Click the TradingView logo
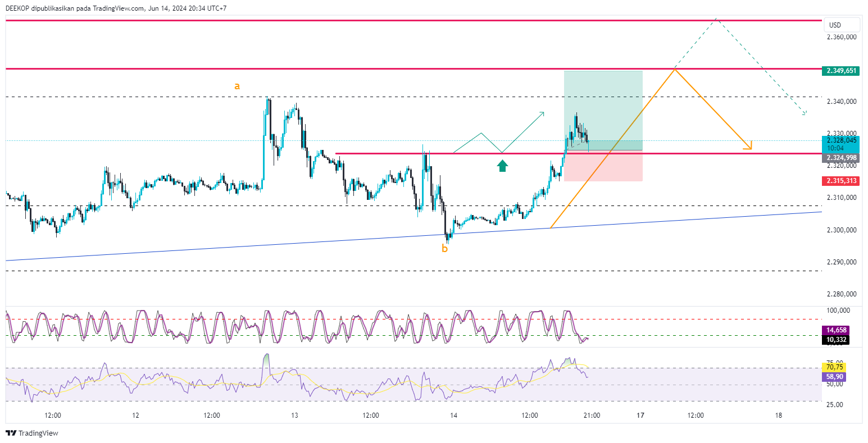This screenshot has width=868, height=443. 32,433
